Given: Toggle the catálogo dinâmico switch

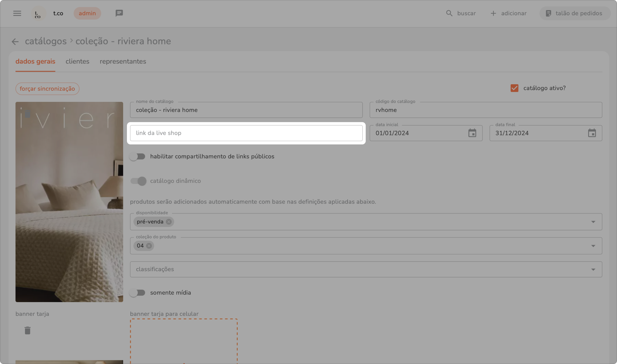Looking at the screenshot, I should (138, 181).
